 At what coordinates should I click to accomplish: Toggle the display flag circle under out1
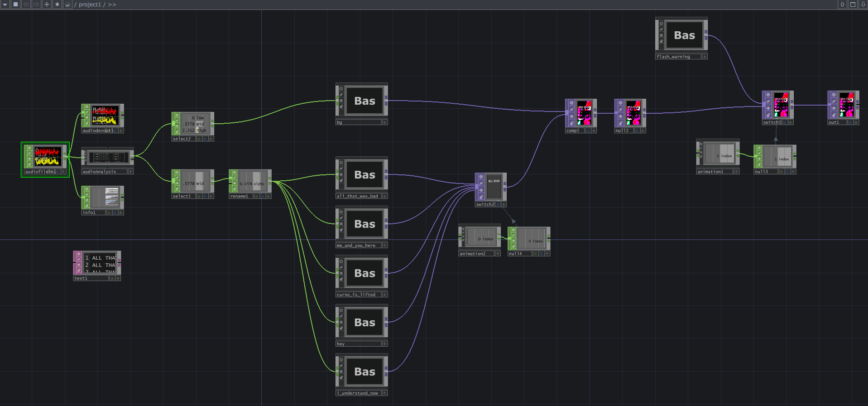[x=850, y=122]
